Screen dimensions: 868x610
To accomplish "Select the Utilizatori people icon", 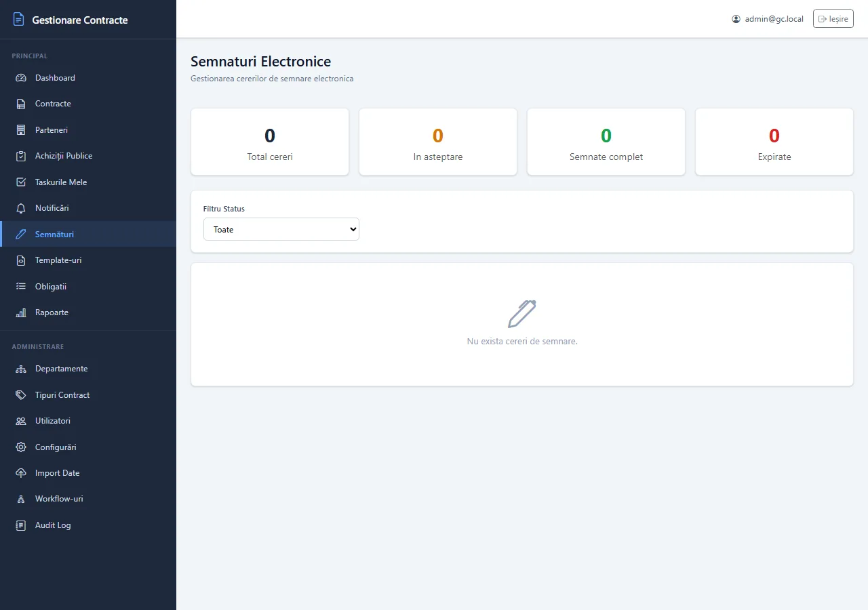I will point(21,421).
